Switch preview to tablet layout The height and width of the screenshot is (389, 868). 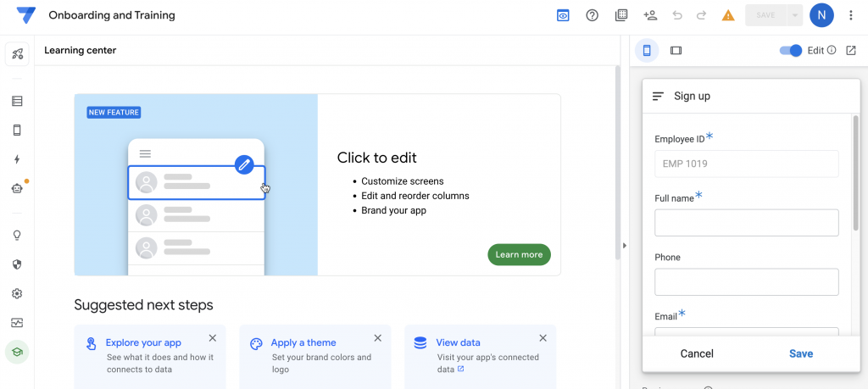pos(676,50)
